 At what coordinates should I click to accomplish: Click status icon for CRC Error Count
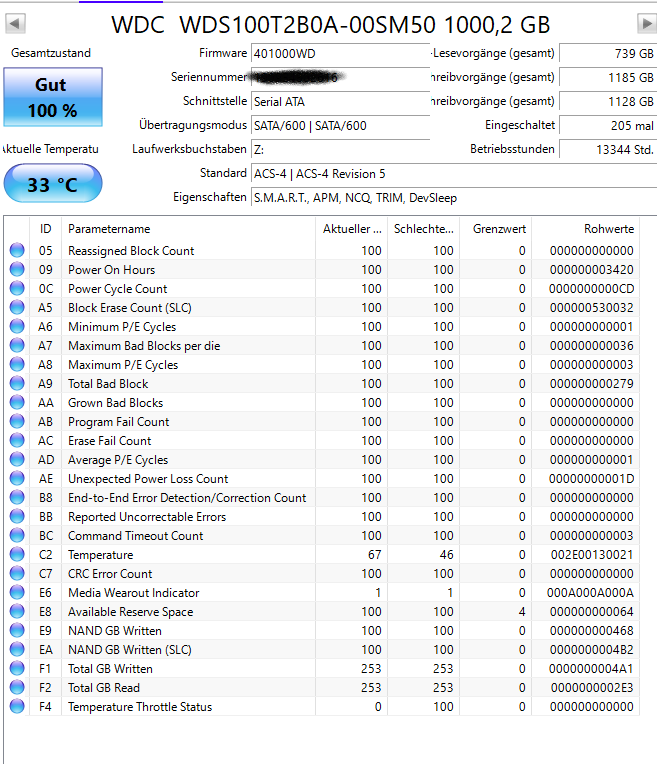coord(17,573)
